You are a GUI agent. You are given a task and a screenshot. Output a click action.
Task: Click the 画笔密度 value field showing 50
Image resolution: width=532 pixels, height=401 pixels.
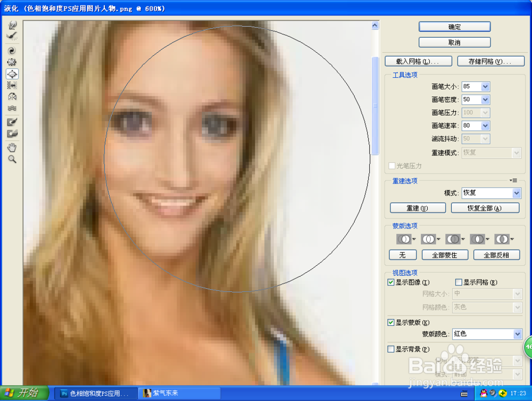[471, 100]
